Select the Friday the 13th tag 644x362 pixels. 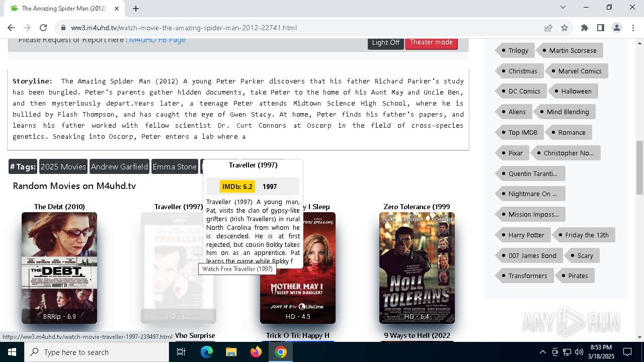(x=584, y=235)
